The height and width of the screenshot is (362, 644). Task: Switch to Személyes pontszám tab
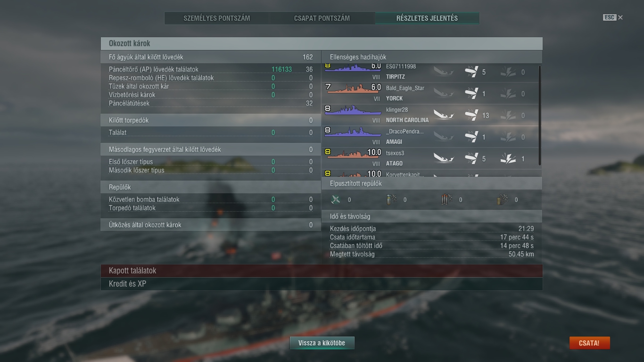click(217, 18)
